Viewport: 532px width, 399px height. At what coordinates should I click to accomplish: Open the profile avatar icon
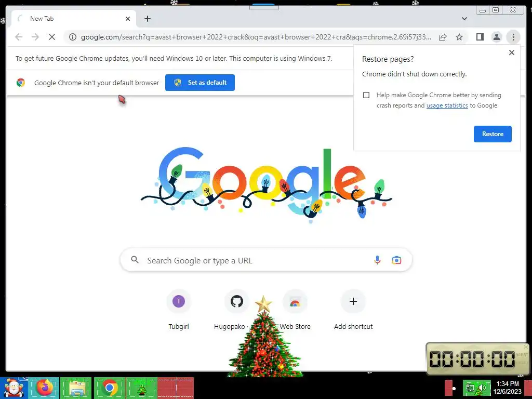tap(496, 37)
